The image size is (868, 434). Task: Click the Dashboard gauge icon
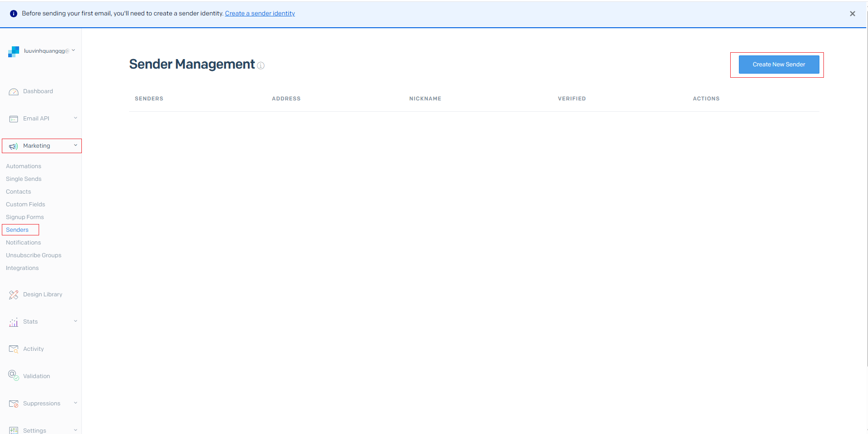(x=14, y=92)
